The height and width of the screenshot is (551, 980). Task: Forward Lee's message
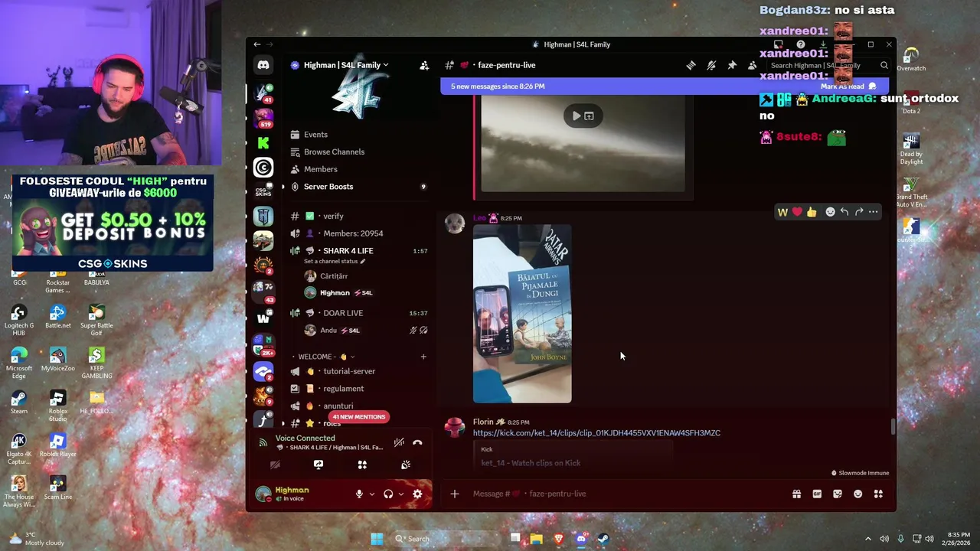[x=859, y=212]
